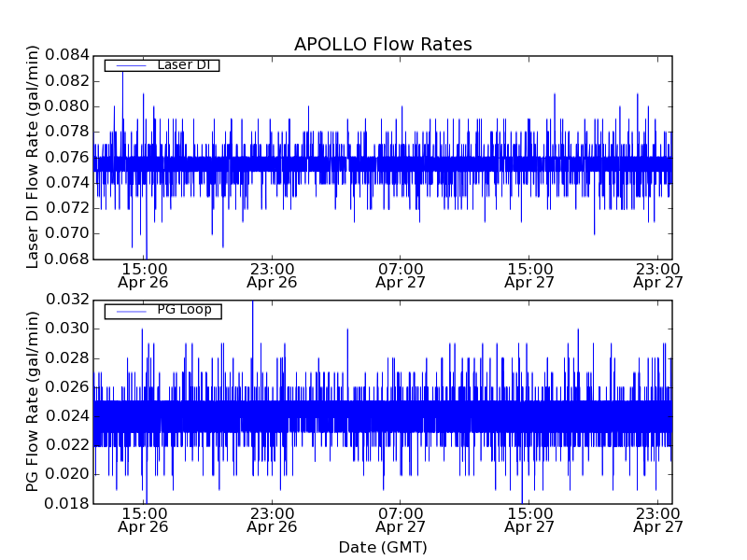Select the 0.080 y-axis tick value
This screenshot has height=560, width=747.
click(67, 106)
